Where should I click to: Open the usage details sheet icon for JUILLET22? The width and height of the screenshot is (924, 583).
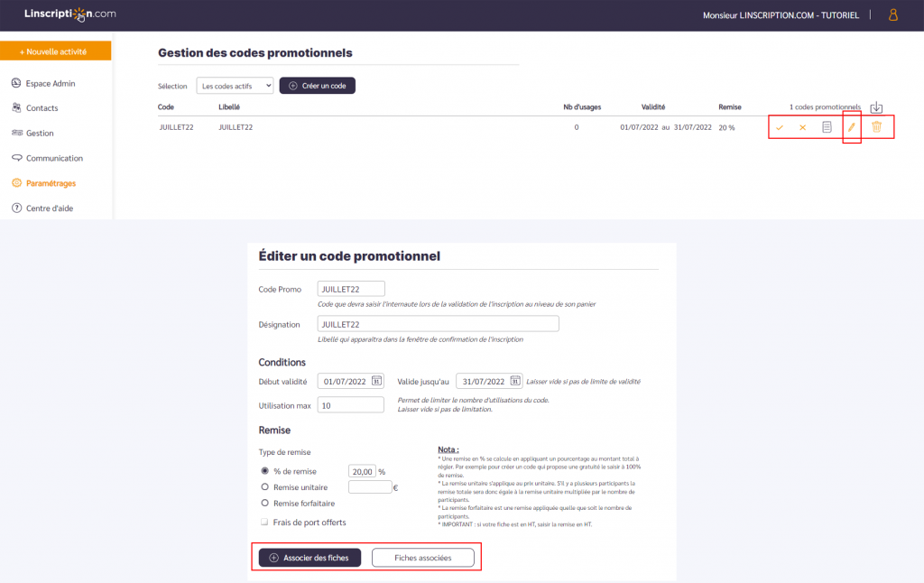827,127
